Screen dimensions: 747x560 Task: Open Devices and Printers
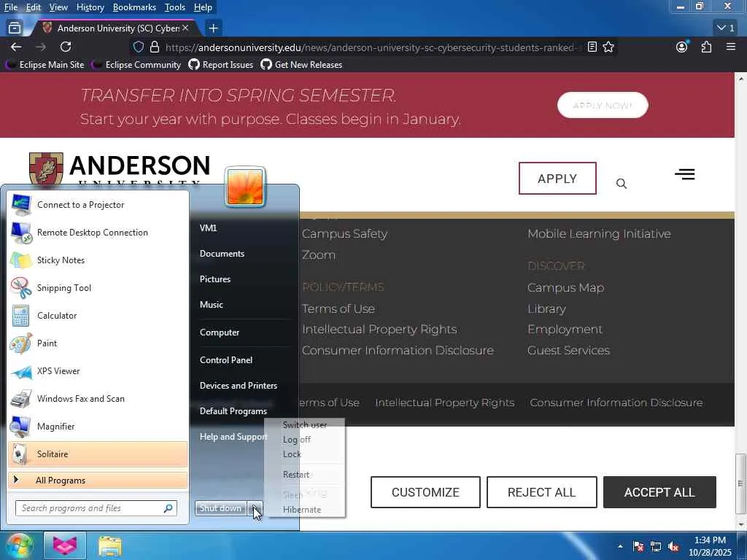point(239,386)
